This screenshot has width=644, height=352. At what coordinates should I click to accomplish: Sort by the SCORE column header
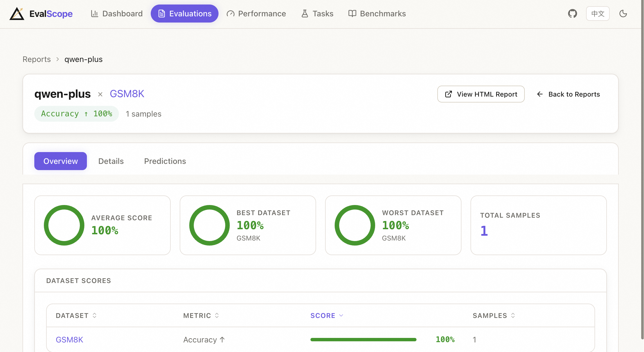click(327, 316)
